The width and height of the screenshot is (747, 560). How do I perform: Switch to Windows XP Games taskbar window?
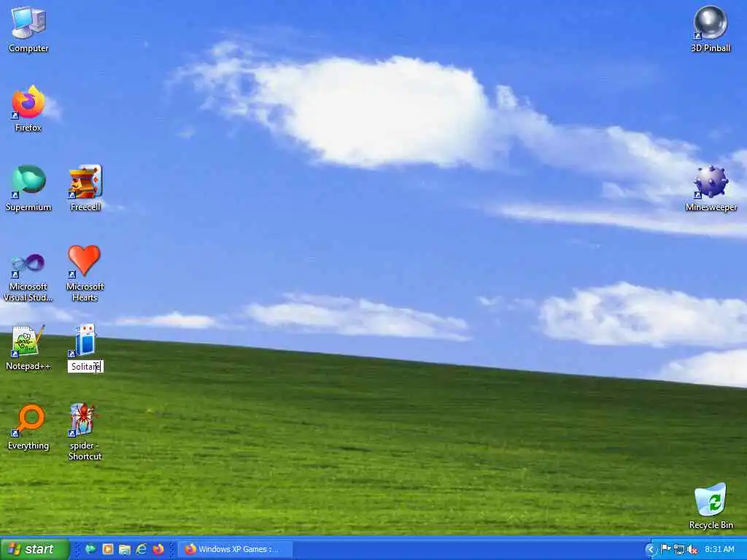pyautogui.click(x=236, y=549)
